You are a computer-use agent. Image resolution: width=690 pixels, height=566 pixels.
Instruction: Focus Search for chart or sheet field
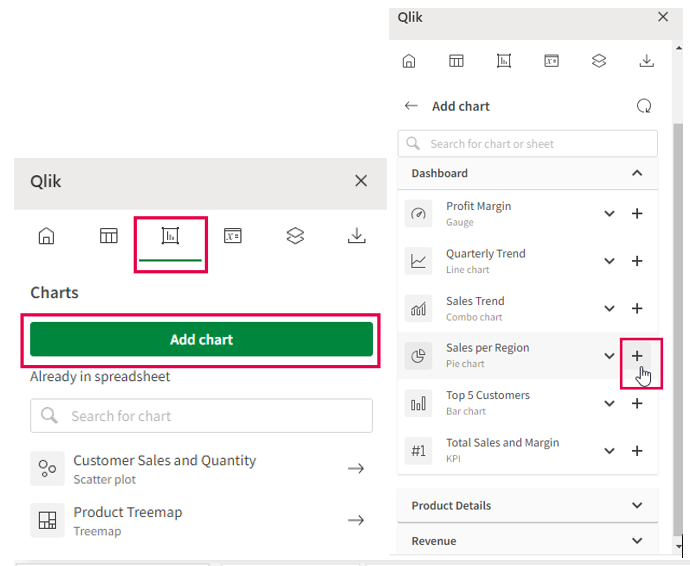[528, 143]
